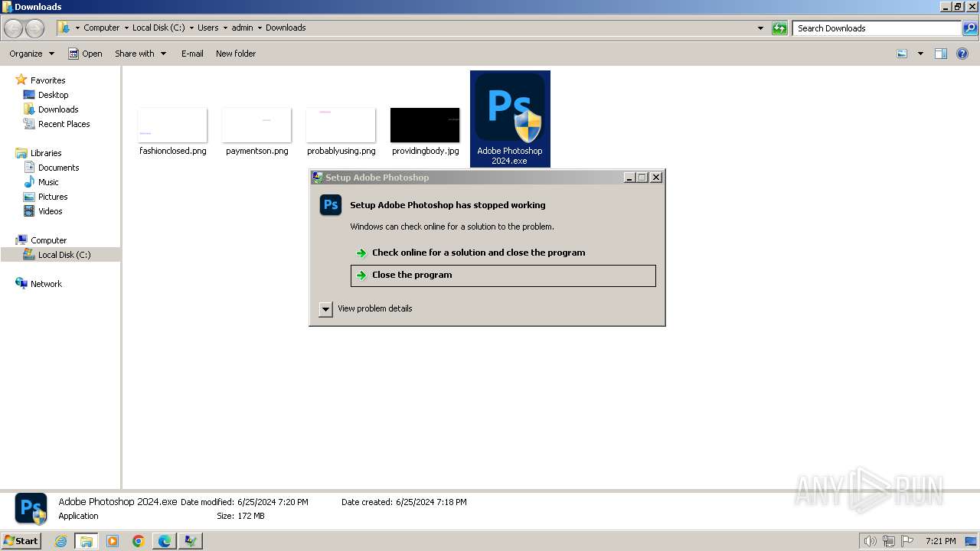Open Windows Media Player from taskbar
This screenshot has width=980, height=551.
(x=113, y=541)
